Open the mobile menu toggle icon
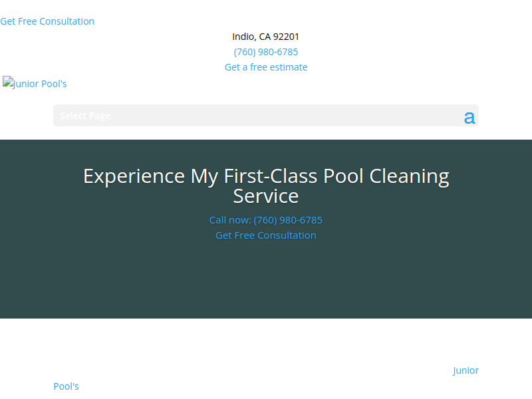 point(469,118)
